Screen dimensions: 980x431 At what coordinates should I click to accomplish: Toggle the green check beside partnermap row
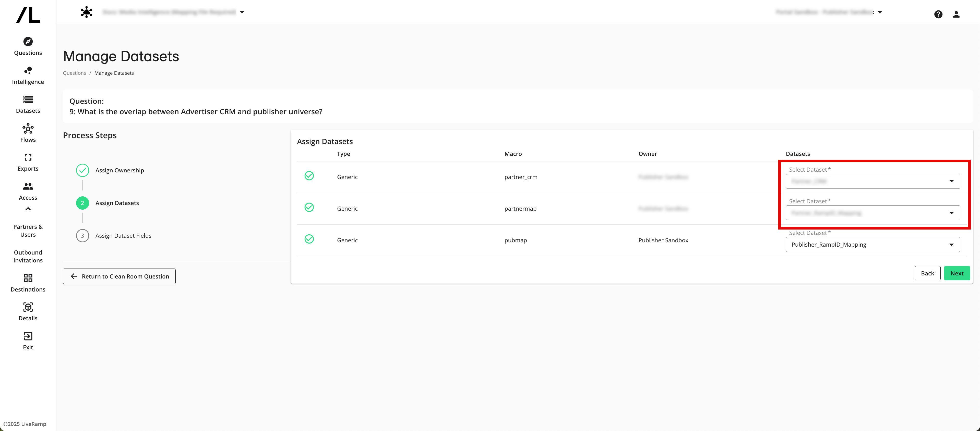[309, 207]
